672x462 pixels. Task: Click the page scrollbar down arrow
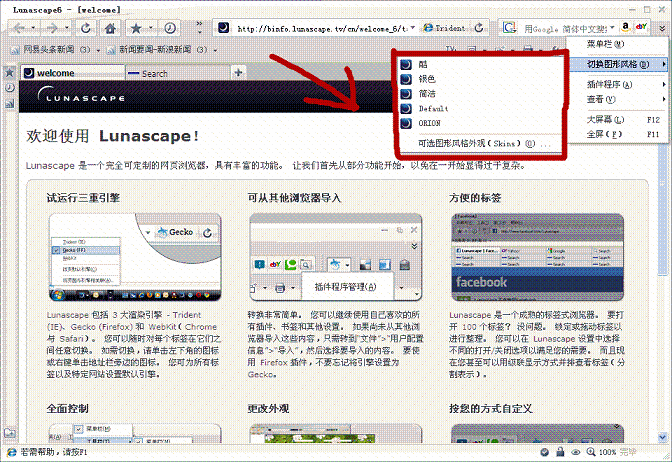pos(663,437)
